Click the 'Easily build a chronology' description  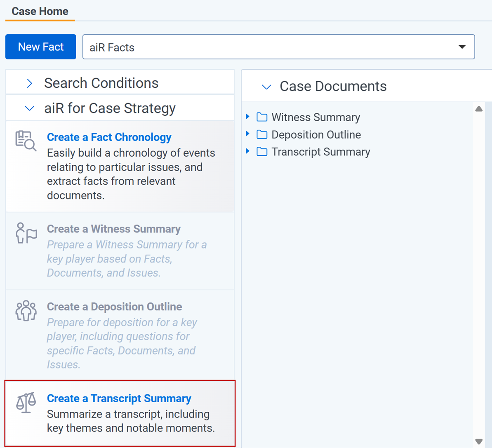click(131, 174)
